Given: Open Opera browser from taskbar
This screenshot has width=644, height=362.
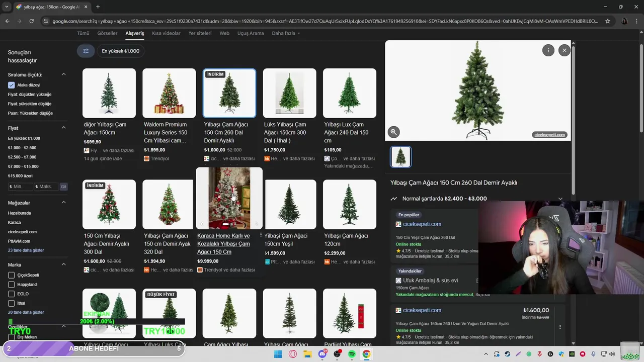Looking at the screenshot, I should [293, 354].
